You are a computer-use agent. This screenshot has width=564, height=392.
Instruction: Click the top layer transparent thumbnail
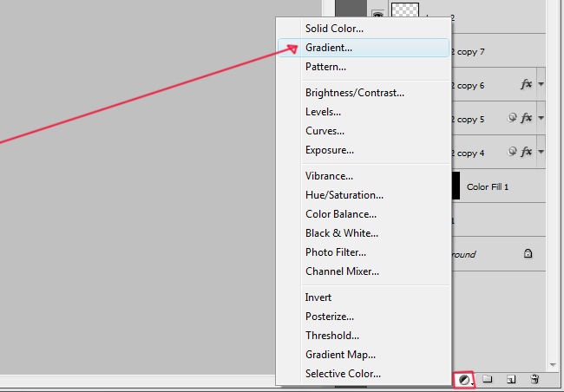(x=405, y=10)
